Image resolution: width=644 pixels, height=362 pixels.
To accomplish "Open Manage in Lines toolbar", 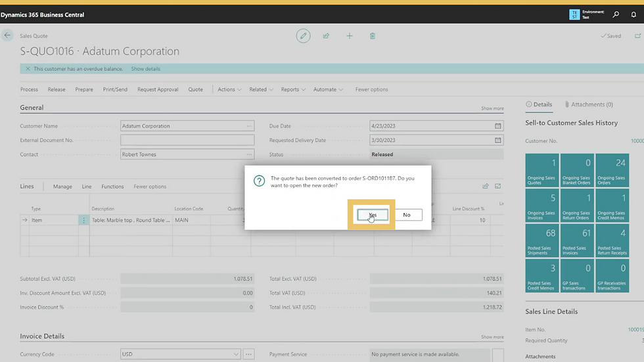I will click(62, 187).
